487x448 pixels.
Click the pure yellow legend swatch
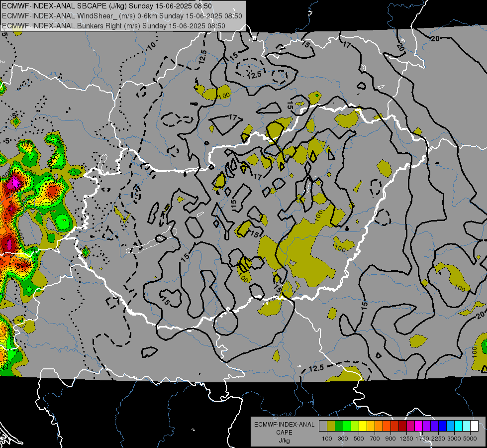(363, 426)
